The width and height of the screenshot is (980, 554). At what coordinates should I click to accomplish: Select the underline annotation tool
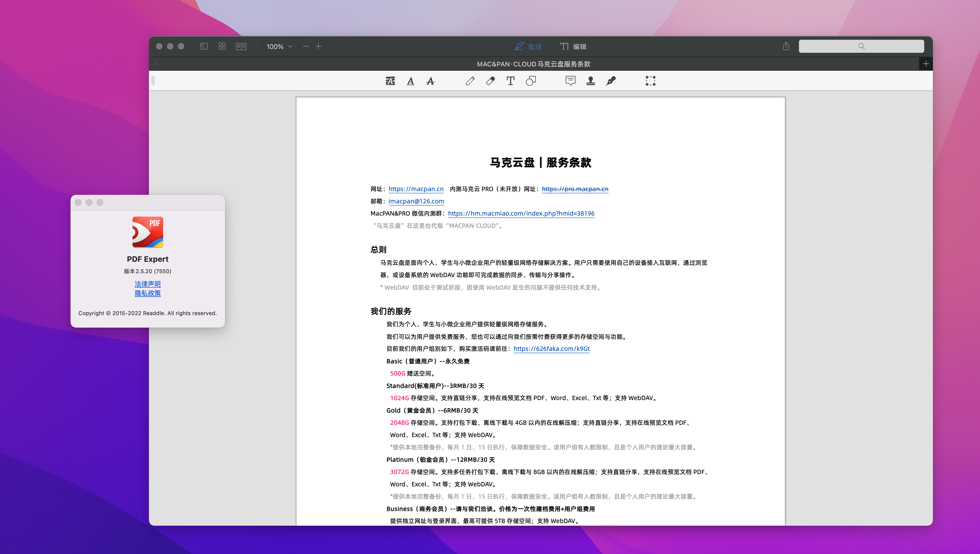410,81
